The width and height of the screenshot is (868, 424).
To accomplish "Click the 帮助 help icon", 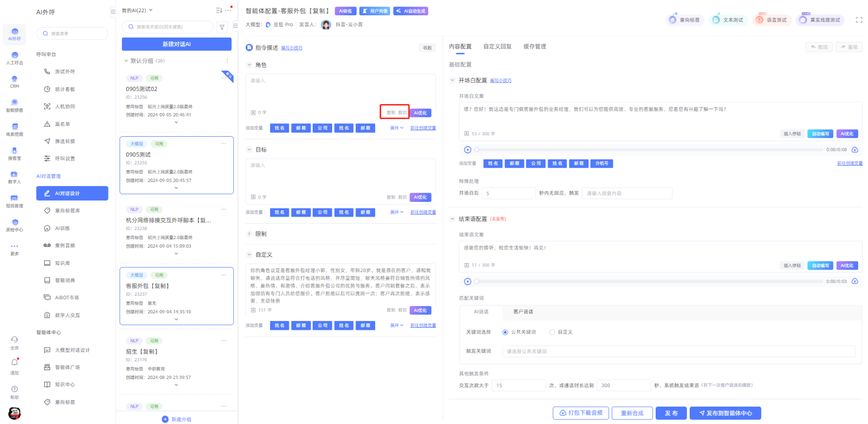I will [14, 389].
